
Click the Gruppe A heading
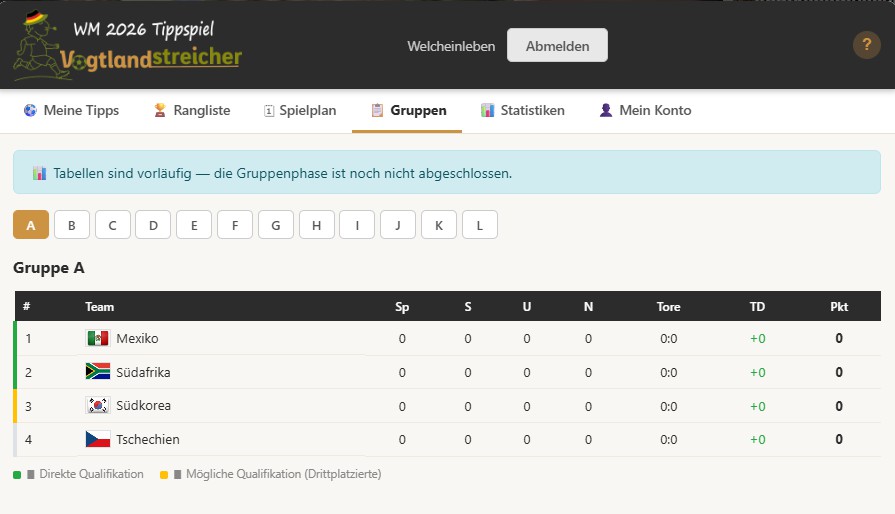pyautogui.click(x=49, y=268)
